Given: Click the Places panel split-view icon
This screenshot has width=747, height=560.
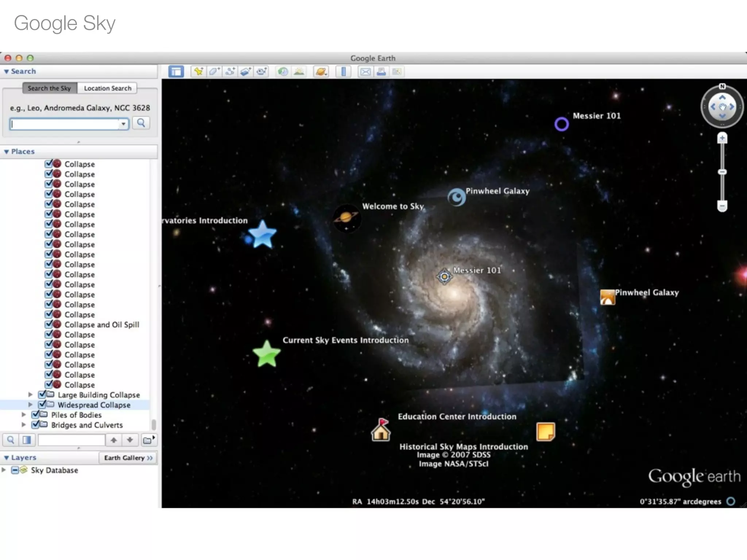Looking at the screenshot, I should coord(27,440).
